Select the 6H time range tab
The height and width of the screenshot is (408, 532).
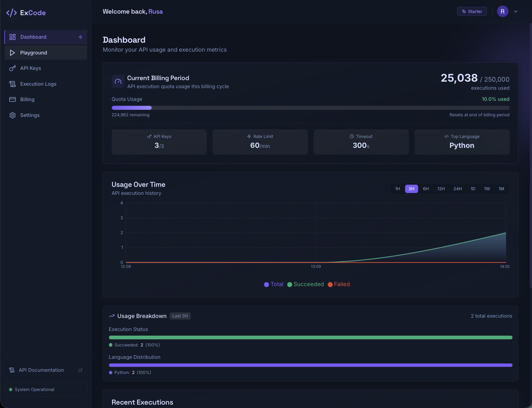(426, 189)
